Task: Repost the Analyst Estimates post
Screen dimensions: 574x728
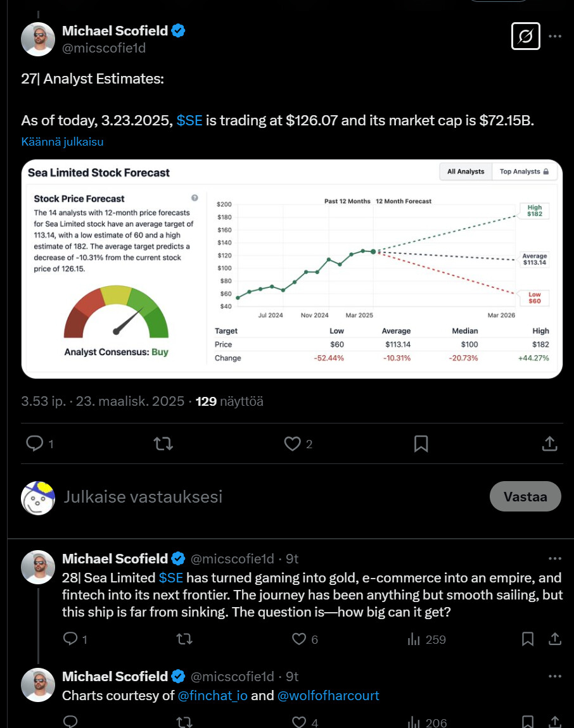Action: [163, 444]
